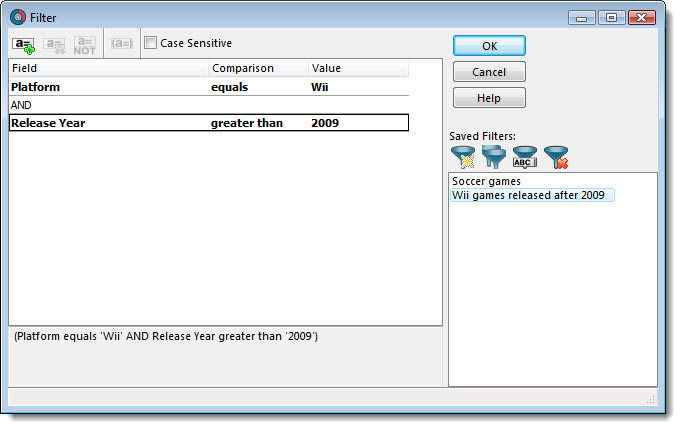The width and height of the screenshot is (680, 429).
Task: Click the NOT condition toolbar icon
Action: point(85,45)
